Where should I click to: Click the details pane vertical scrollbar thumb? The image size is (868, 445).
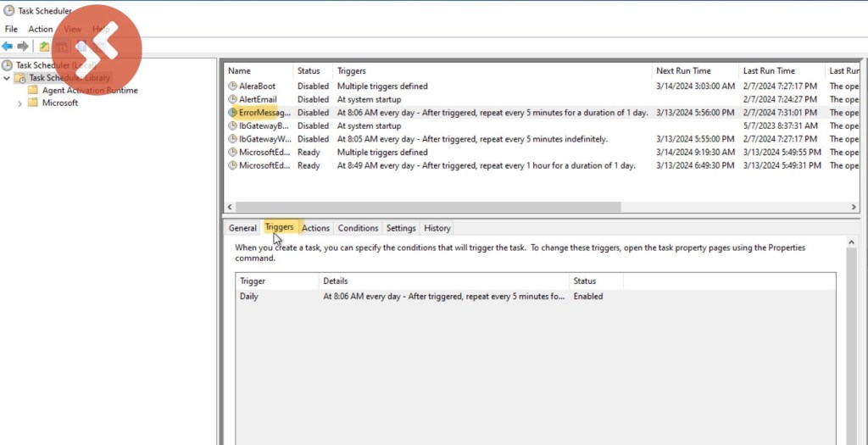851,346
